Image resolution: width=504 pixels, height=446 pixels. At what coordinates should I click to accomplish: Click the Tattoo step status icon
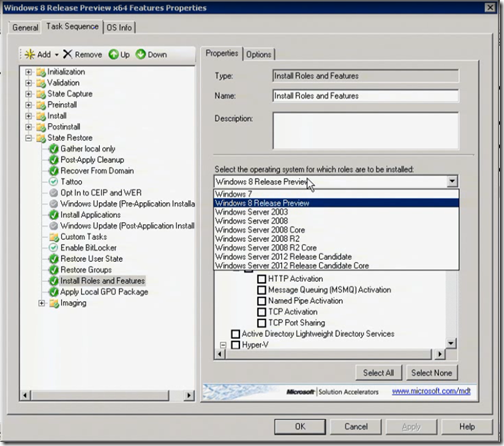click(53, 182)
